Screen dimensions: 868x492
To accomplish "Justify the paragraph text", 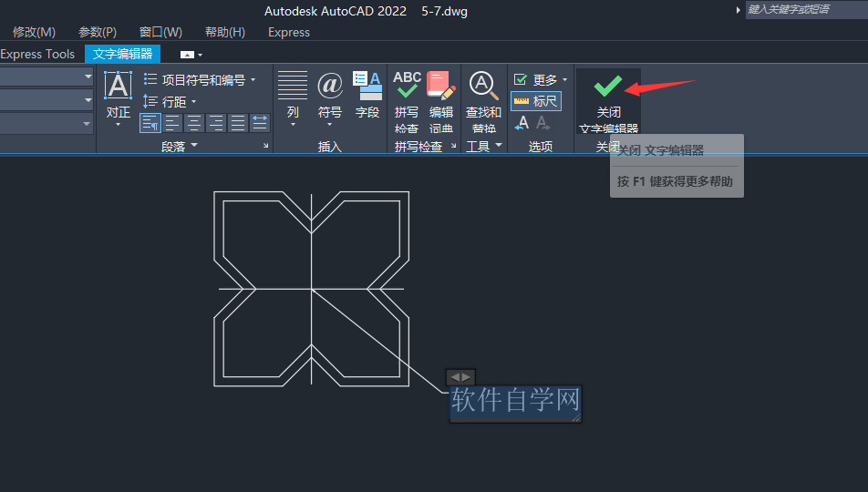I will (237, 123).
